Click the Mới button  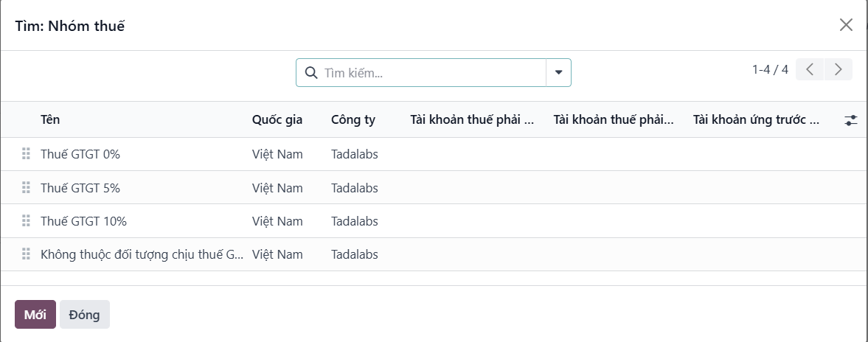click(x=35, y=315)
